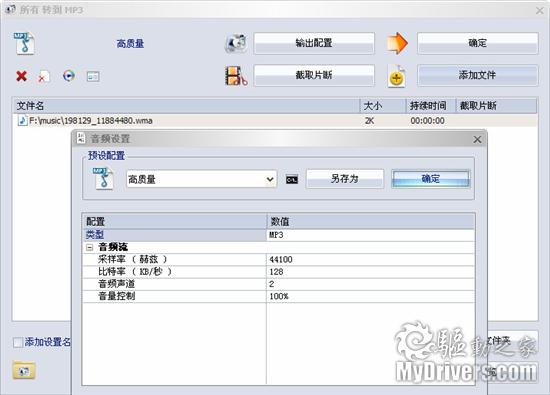Click the 添加文件 button

pos(477,75)
